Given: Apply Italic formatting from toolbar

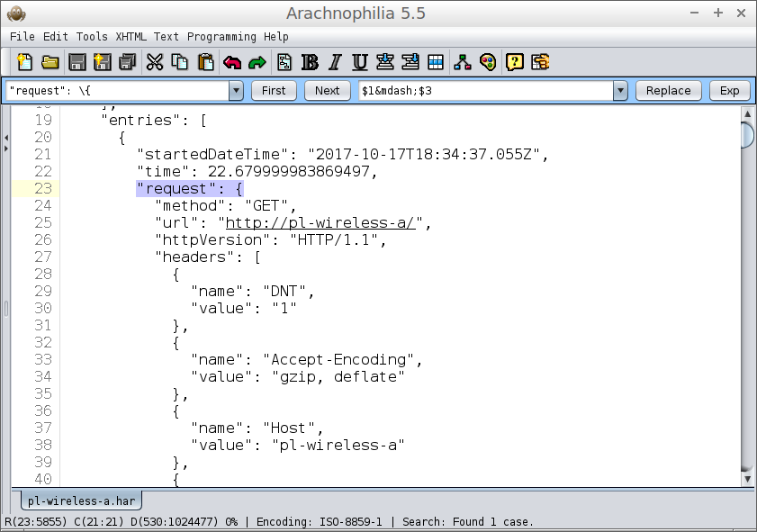Looking at the screenshot, I should pyautogui.click(x=335, y=62).
